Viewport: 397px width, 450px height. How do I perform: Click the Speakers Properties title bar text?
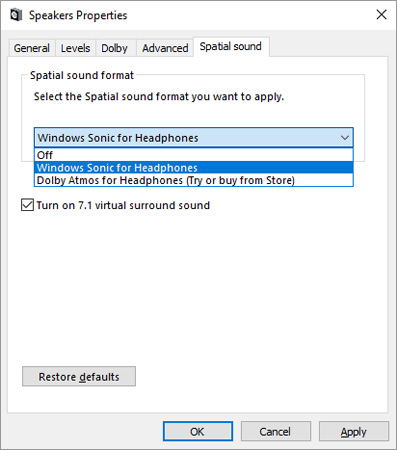(78, 15)
